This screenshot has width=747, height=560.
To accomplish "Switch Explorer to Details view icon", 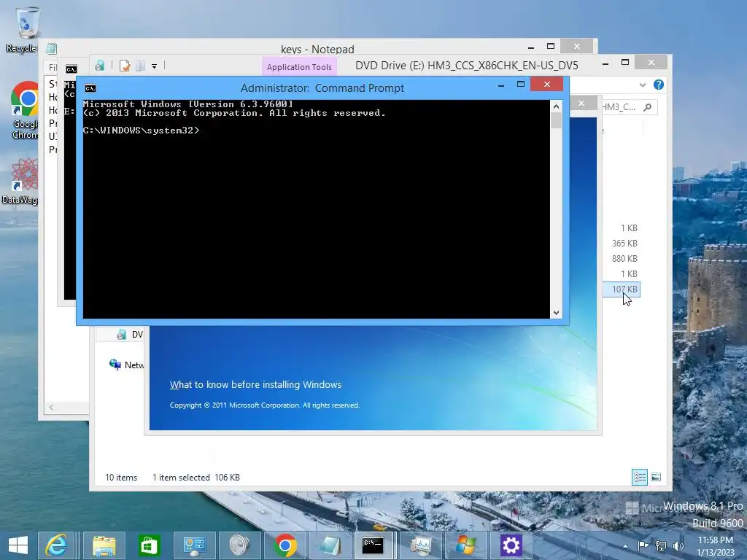I will [x=639, y=477].
